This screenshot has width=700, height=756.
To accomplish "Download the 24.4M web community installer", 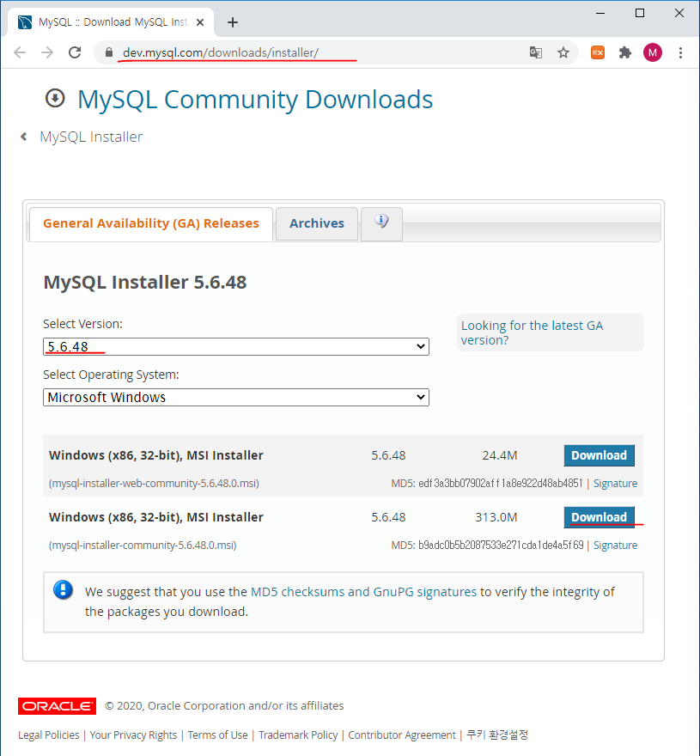I will pos(599,455).
